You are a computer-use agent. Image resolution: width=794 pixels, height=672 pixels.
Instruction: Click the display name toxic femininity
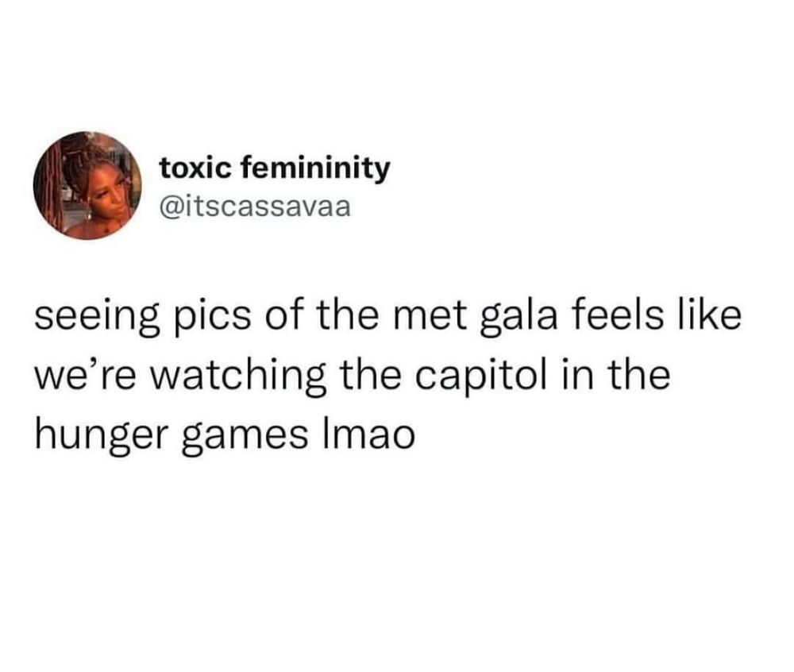(275, 168)
